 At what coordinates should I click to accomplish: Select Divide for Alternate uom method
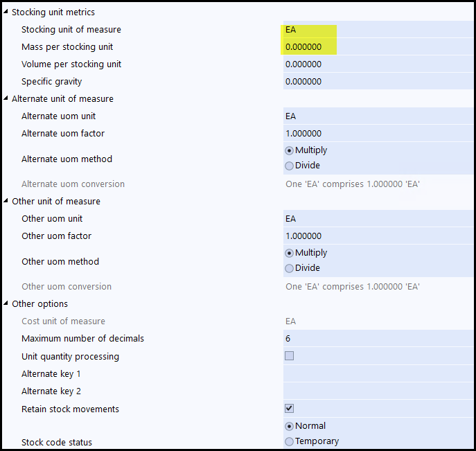pos(290,166)
